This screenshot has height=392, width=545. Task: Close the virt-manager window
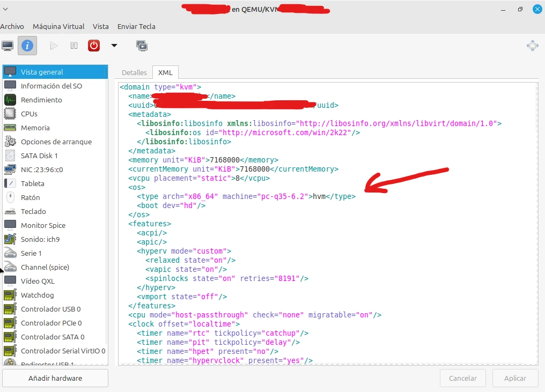click(537, 9)
